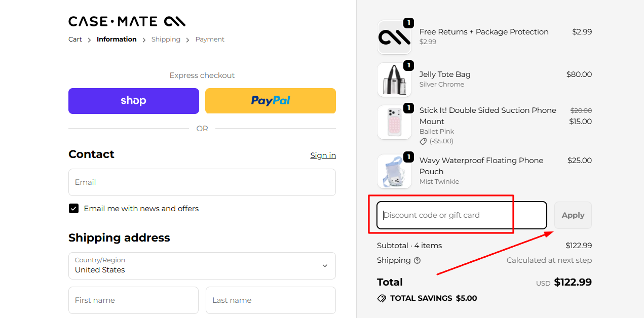Select the PayPal express checkout option

(270, 101)
